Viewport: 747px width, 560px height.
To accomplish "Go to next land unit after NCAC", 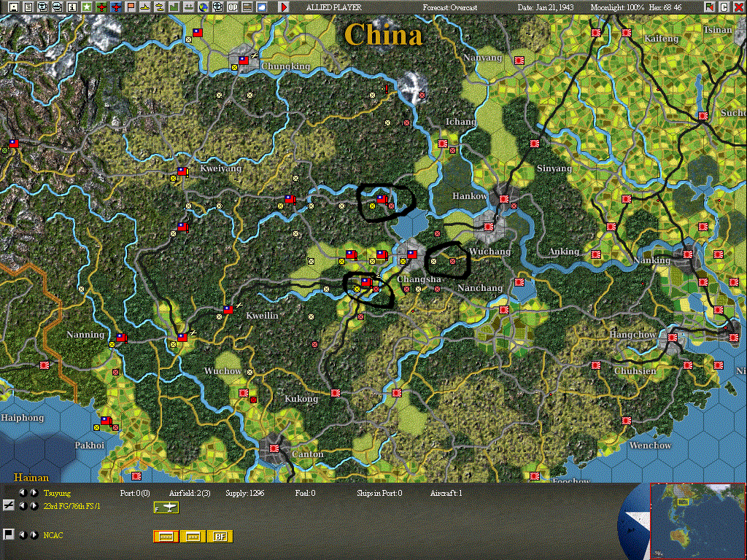I will click(x=34, y=535).
